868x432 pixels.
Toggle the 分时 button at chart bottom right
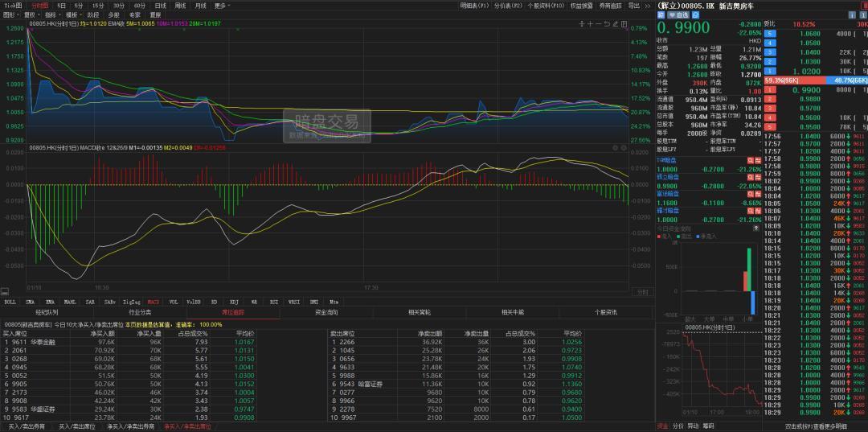[641, 293]
